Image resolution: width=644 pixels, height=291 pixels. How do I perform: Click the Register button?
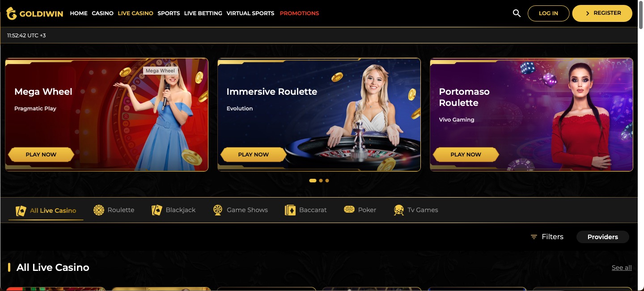click(602, 13)
